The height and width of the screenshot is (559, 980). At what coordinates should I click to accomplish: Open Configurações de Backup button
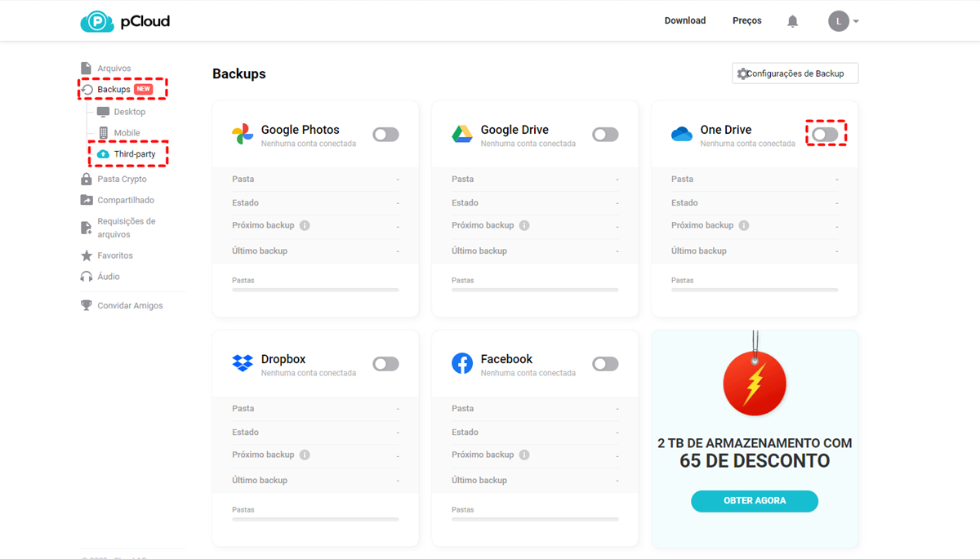[795, 73]
